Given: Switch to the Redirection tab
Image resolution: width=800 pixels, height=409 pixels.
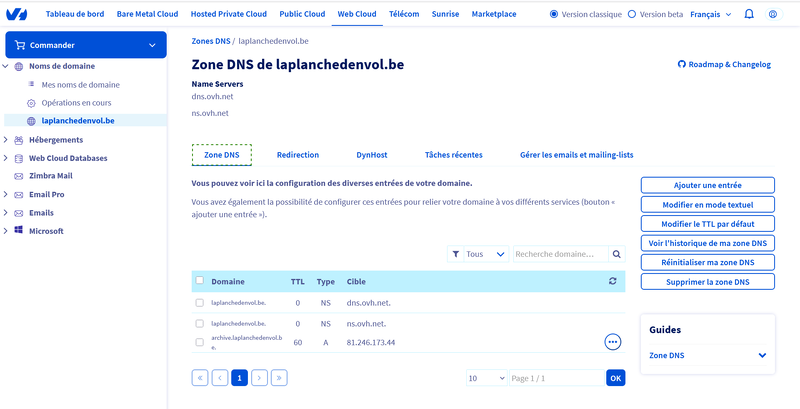Looking at the screenshot, I should (298, 155).
